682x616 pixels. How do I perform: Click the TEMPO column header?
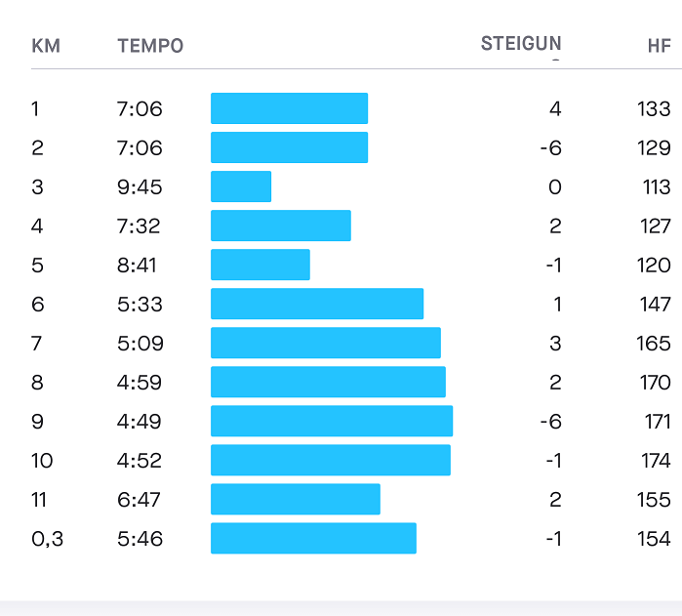[x=150, y=46]
